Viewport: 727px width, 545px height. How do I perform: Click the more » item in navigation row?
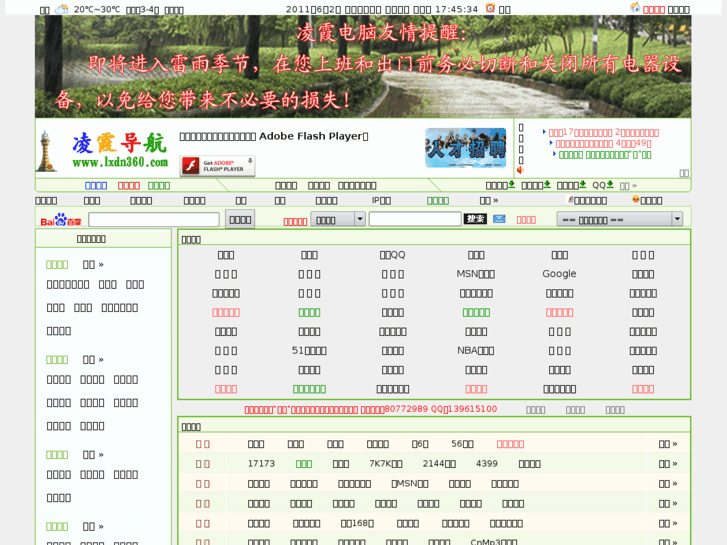[489, 200]
